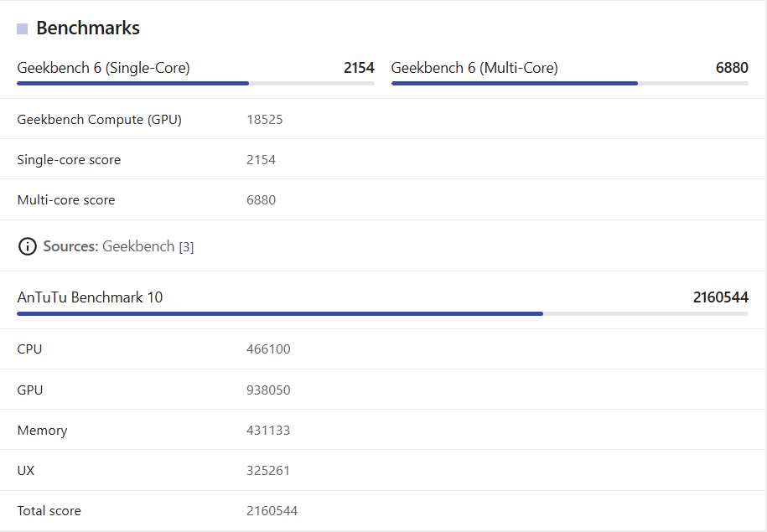Viewport: 767px width, 532px height.
Task: Click the CPU row label
Action: [30, 349]
